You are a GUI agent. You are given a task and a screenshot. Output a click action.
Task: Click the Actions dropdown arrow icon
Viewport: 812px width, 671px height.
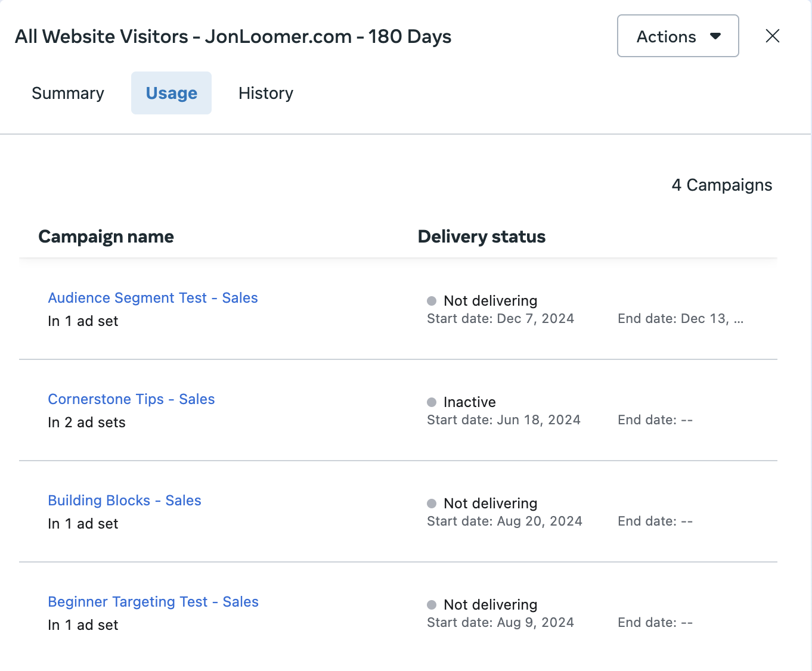pos(715,36)
